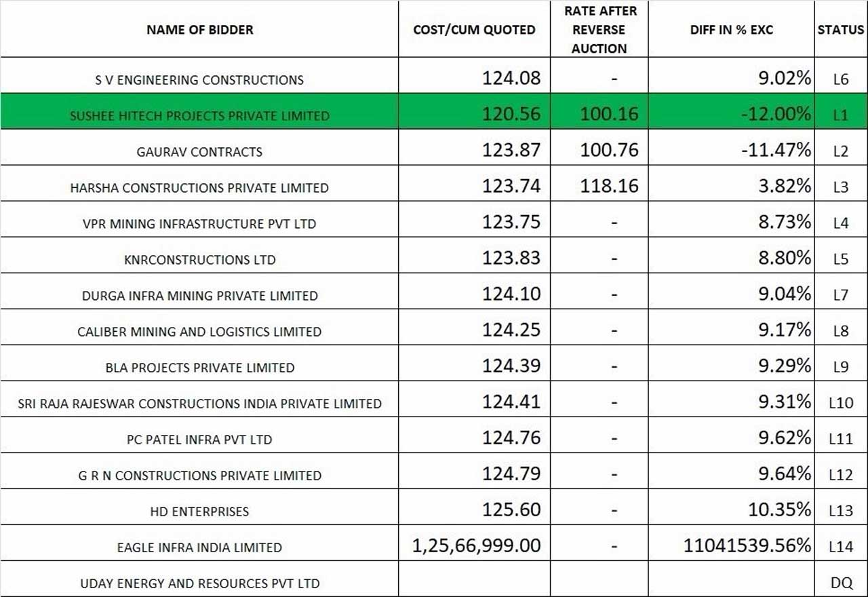
Task: Click the NAME OF BIDDER column header
Action: click(x=199, y=30)
